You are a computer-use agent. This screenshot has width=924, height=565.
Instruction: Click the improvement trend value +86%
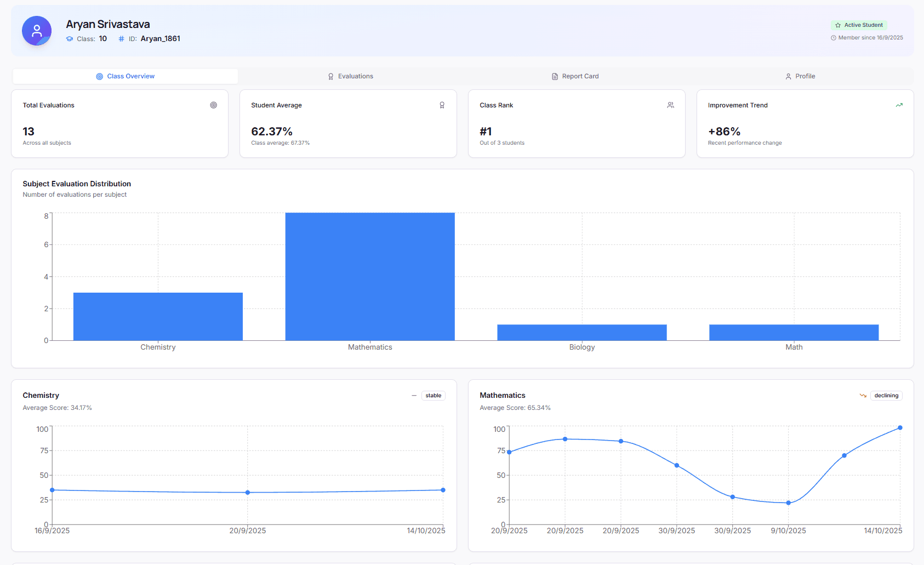pos(724,132)
